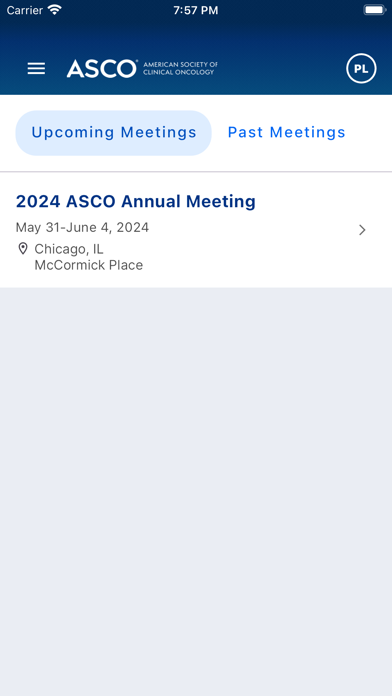Image resolution: width=392 pixels, height=696 pixels.
Task: Expand the meeting via the right chevron
Action: [362, 230]
